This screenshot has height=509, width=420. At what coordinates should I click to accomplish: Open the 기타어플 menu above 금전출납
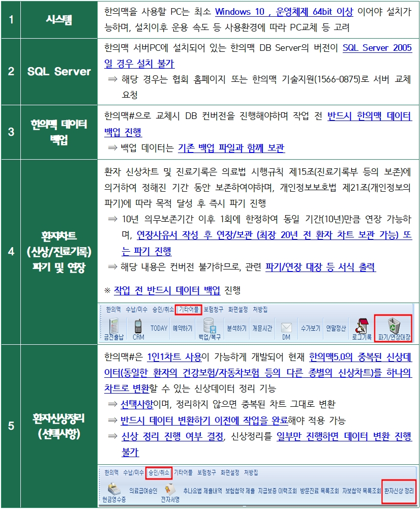coord(189,309)
